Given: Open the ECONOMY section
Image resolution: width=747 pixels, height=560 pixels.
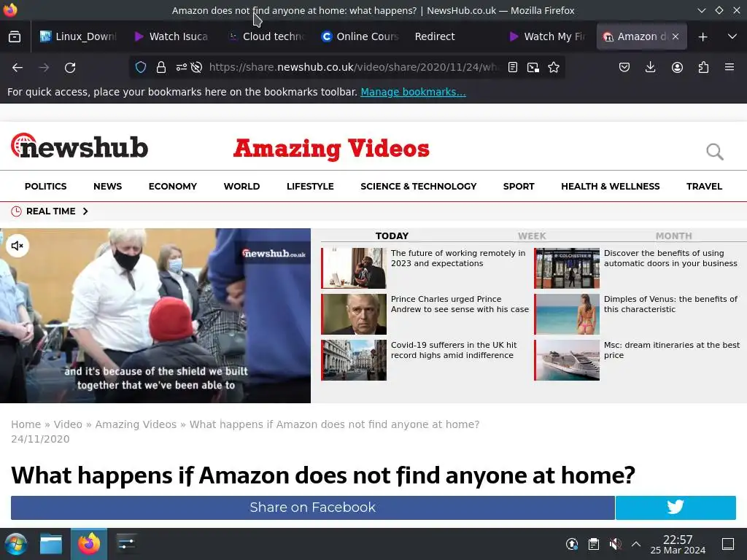Looking at the screenshot, I should pyautogui.click(x=173, y=187).
